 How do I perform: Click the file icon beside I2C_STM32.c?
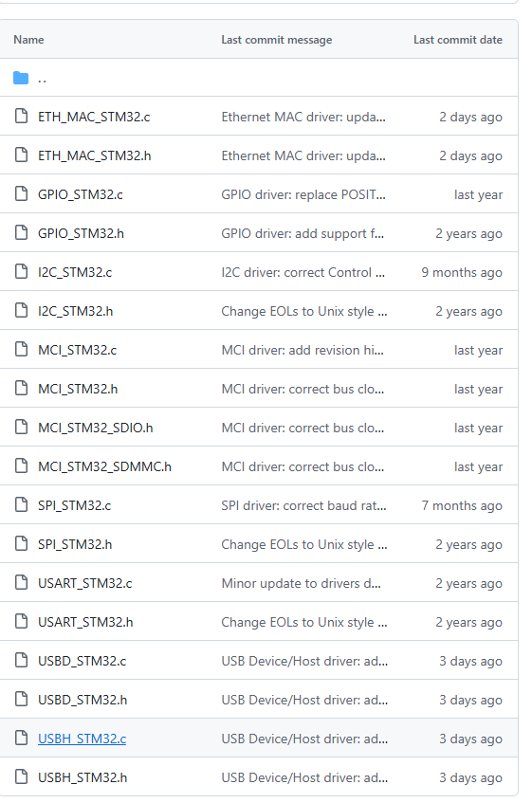pyautogui.click(x=21, y=272)
